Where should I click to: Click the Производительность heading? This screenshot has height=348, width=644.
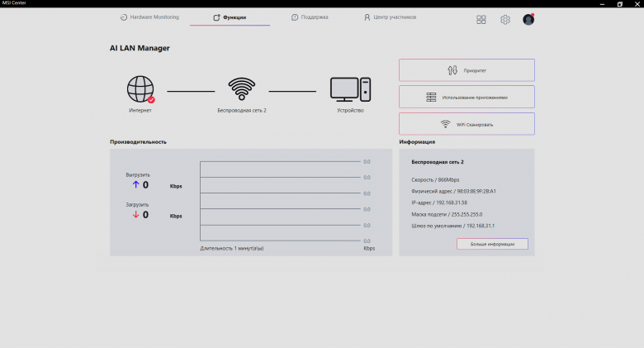[138, 142]
